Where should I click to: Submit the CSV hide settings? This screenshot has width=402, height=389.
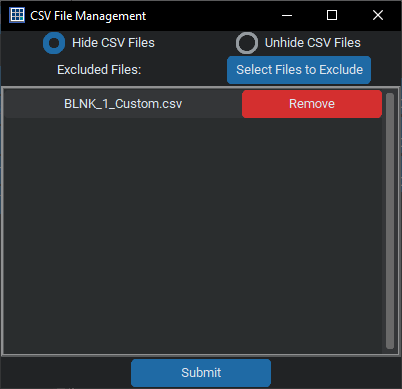201,373
